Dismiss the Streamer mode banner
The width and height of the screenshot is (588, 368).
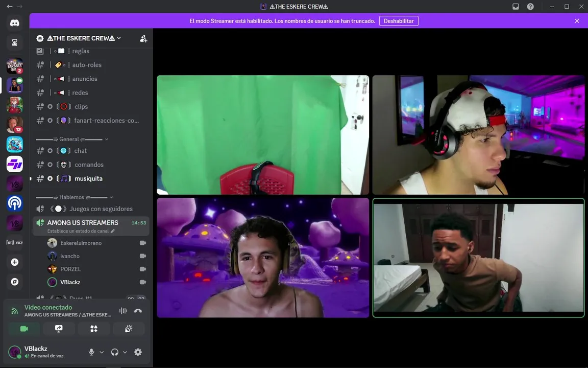(577, 21)
